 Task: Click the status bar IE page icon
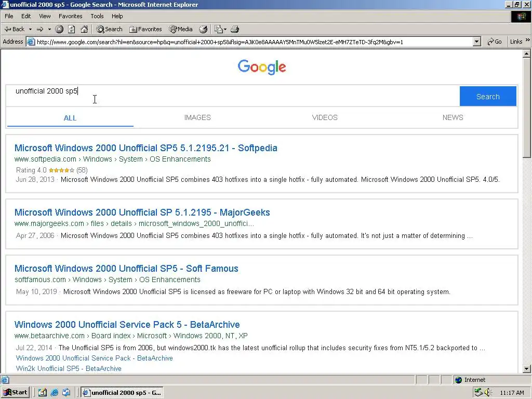coord(5,380)
